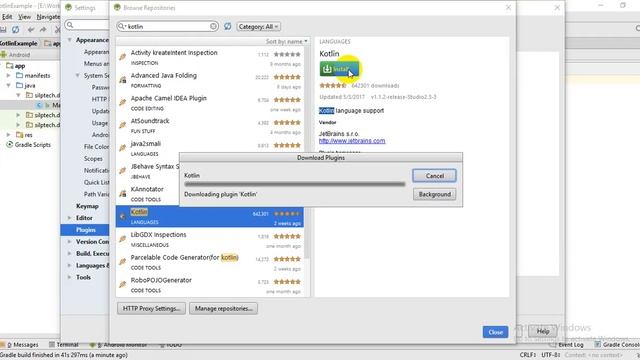The width and height of the screenshot is (640, 360).
Task: Clear the kotlin search text
Action: 213,27
